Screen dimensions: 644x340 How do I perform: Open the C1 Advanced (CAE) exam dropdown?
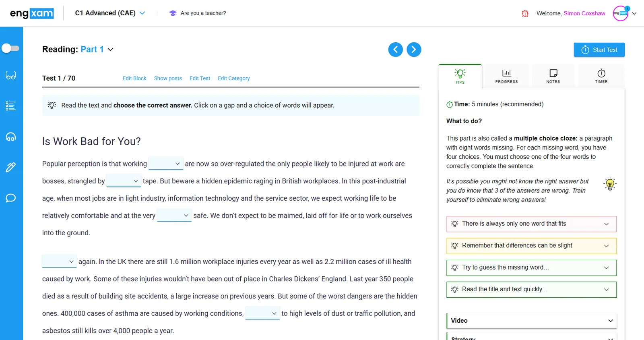[x=110, y=13]
